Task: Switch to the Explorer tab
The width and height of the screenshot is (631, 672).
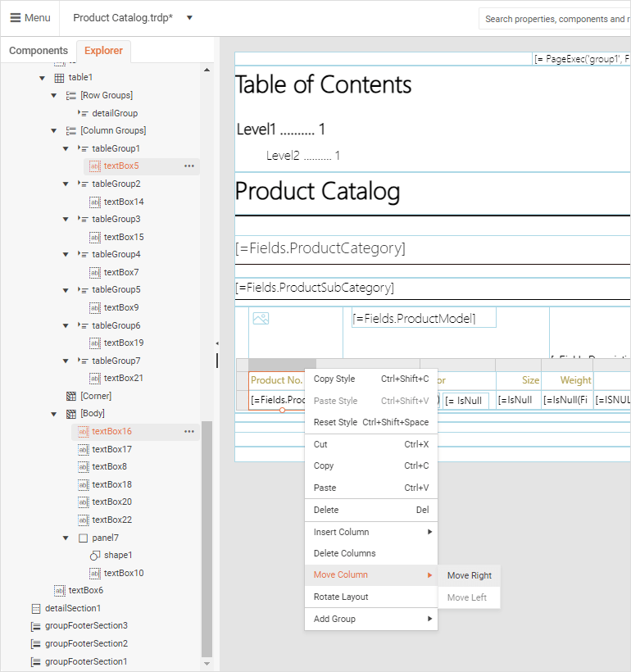Action: [103, 51]
